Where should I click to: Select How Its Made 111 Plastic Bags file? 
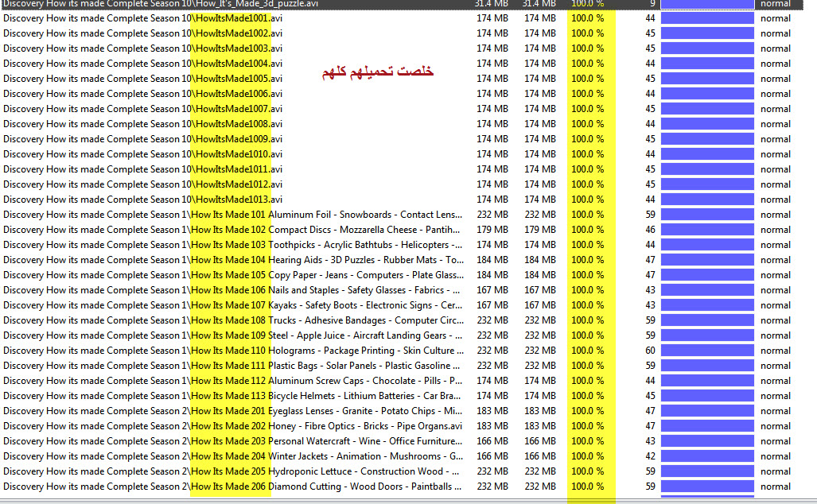click(x=231, y=366)
